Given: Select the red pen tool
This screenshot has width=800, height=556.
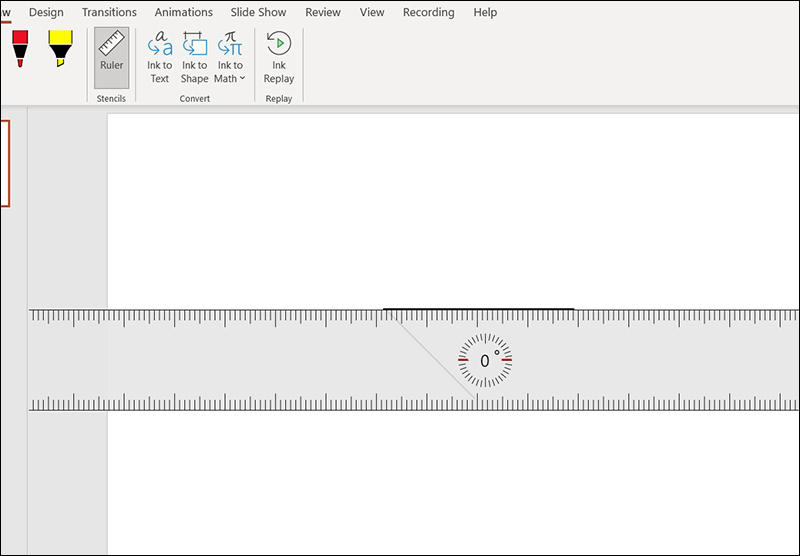Looking at the screenshot, I should pyautogui.click(x=20, y=48).
